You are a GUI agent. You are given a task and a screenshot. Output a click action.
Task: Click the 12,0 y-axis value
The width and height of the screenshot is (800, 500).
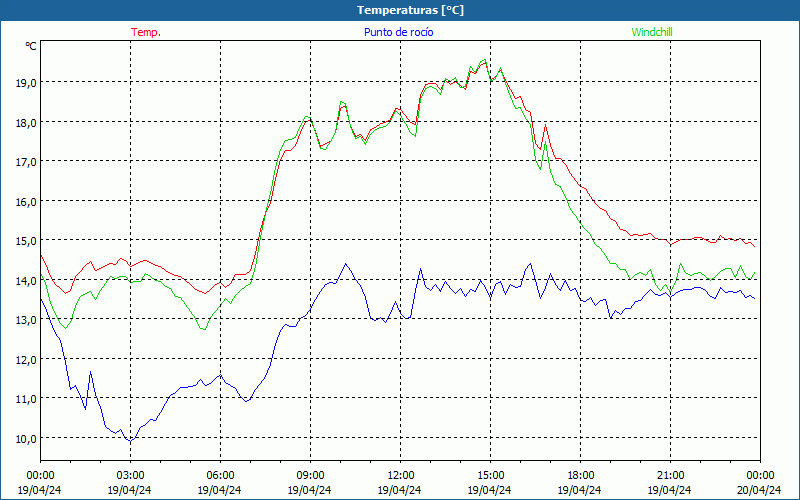(26, 360)
